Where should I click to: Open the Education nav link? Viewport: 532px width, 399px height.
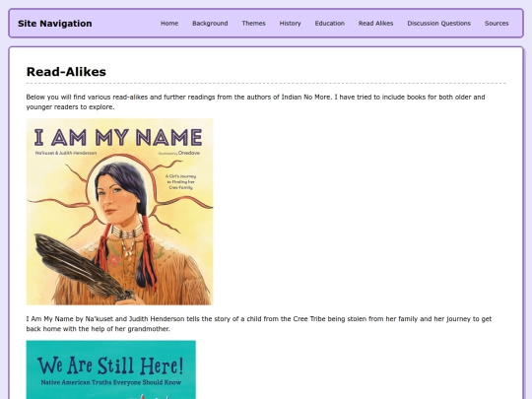[x=329, y=24]
